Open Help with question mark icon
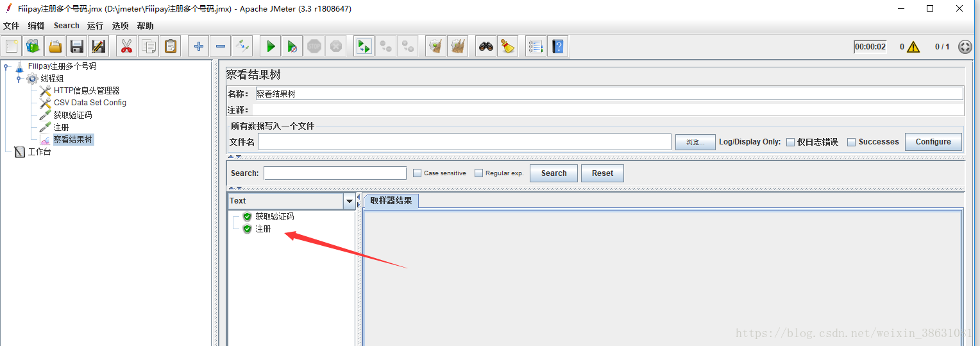 557,46
